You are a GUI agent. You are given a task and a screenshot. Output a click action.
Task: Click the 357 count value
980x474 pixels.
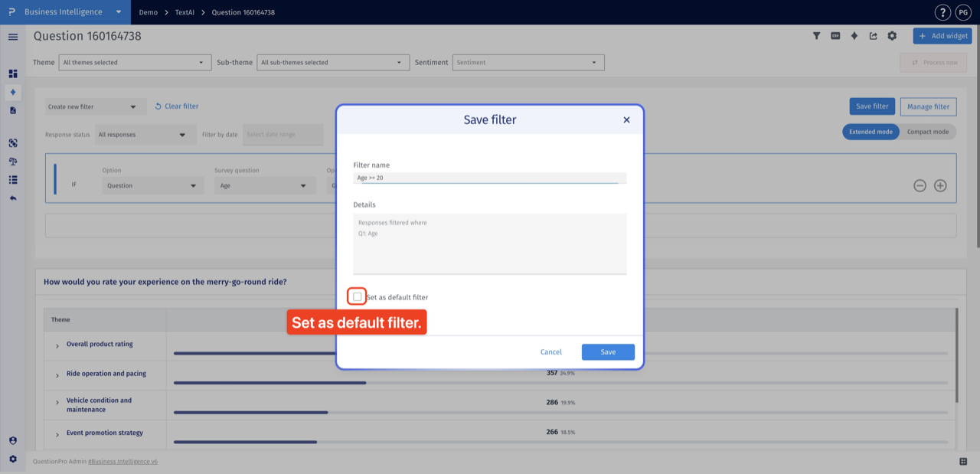[552, 373]
